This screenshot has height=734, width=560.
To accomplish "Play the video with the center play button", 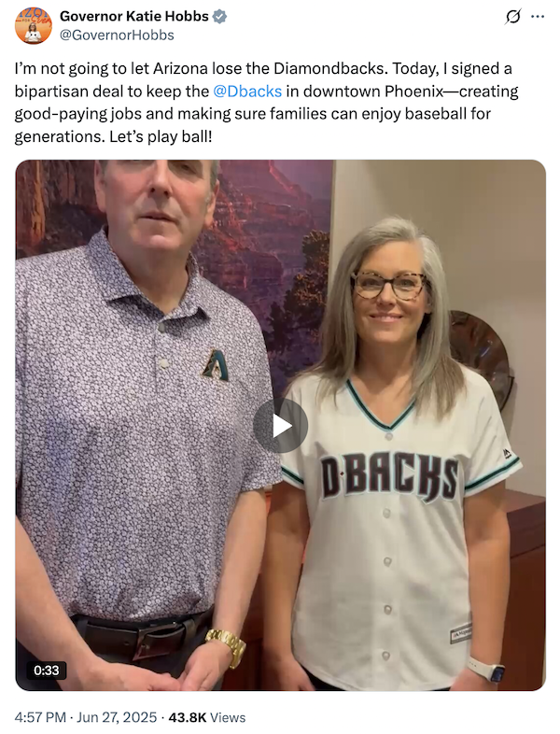I will point(280,426).
